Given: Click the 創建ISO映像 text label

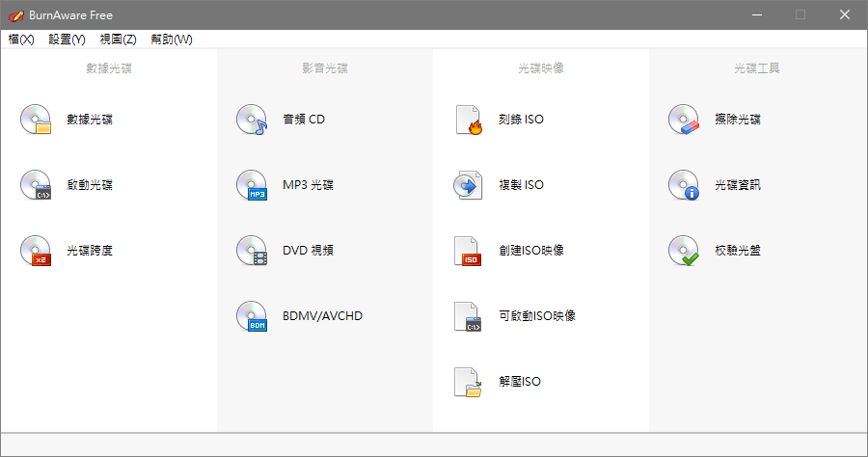Looking at the screenshot, I should tap(531, 251).
